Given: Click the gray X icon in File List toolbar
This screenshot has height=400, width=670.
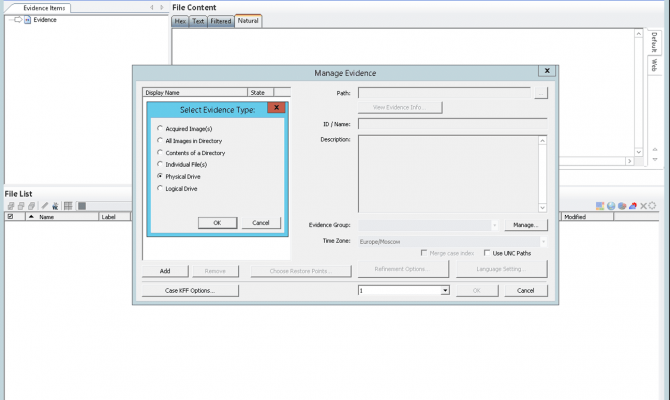Looking at the screenshot, I should pyautogui.click(x=643, y=206).
